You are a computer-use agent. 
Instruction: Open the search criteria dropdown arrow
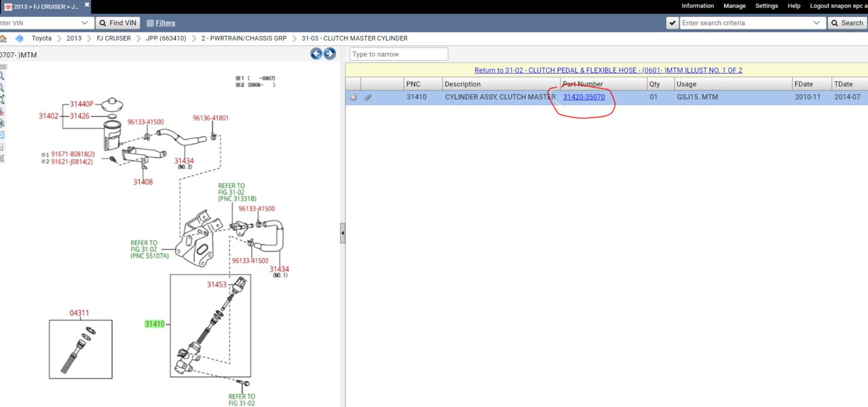(818, 23)
